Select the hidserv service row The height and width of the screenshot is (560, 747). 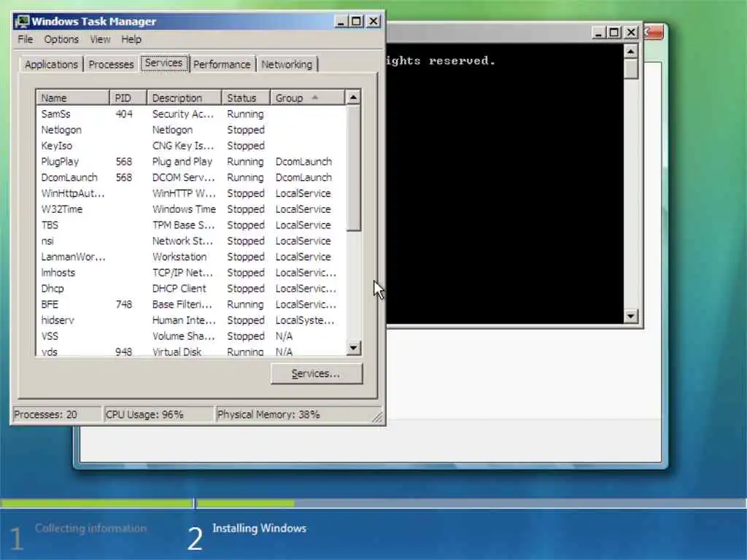point(191,320)
